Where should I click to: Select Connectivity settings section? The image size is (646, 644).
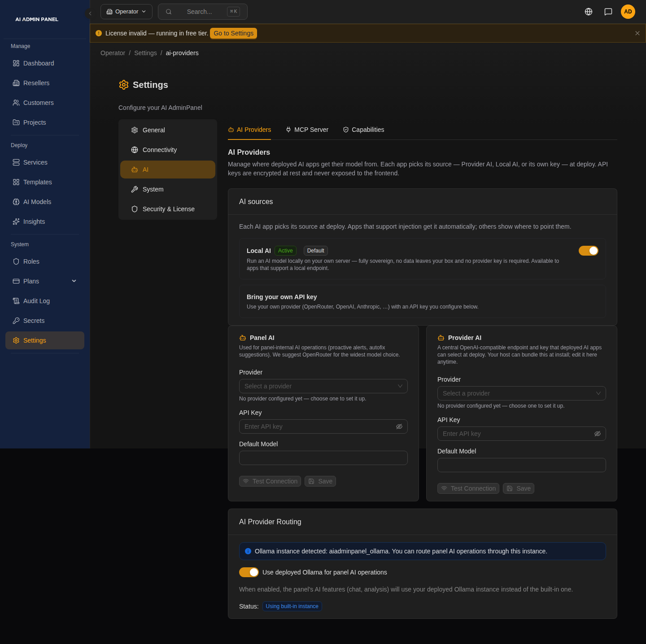(x=168, y=150)
